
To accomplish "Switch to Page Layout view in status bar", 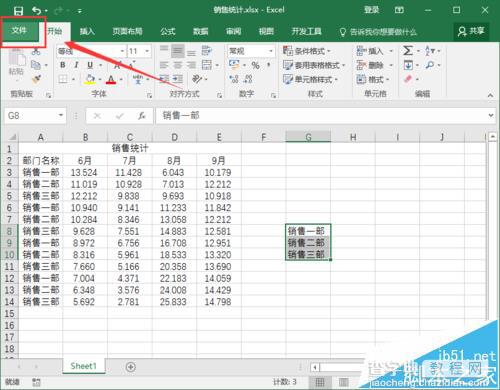I will click(x=343, y=382).
